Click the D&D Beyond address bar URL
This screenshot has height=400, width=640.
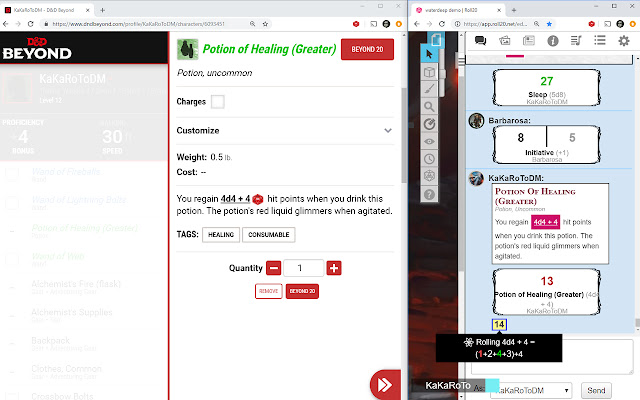click(x=138, y=24)
